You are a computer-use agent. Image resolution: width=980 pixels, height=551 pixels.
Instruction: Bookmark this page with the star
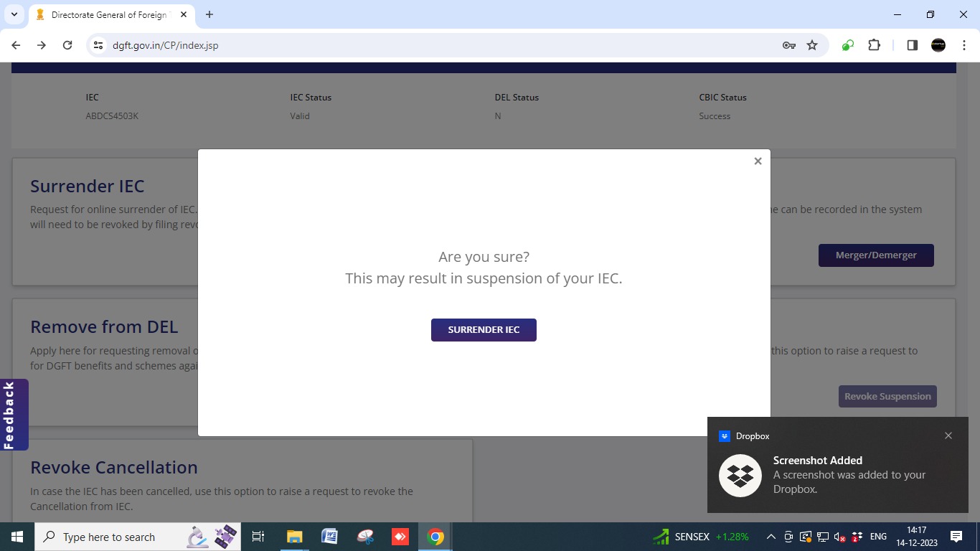click(812, 45)
